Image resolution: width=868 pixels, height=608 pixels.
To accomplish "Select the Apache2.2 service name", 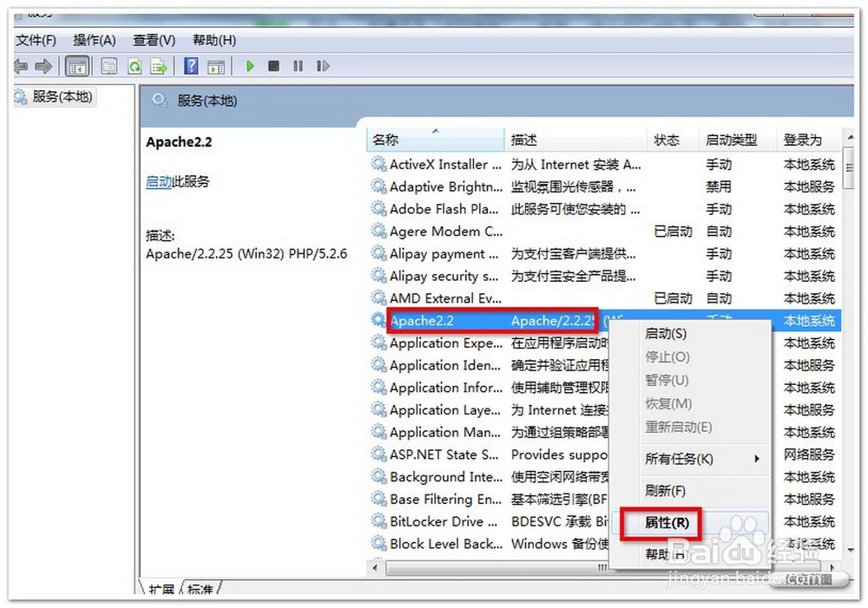I will click(421, 320).
